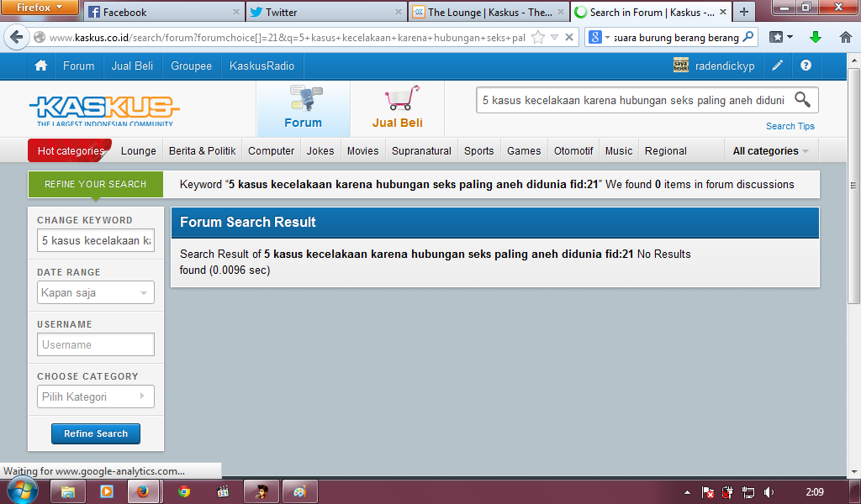861x504 pixels.
Task: Click Hot categories red tab
Action: click(71, 151)
